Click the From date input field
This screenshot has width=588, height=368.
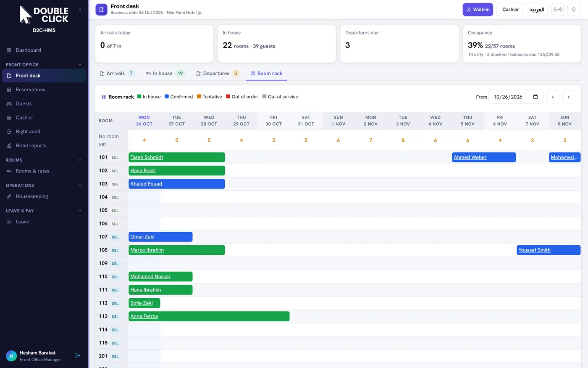click(516, 97)
